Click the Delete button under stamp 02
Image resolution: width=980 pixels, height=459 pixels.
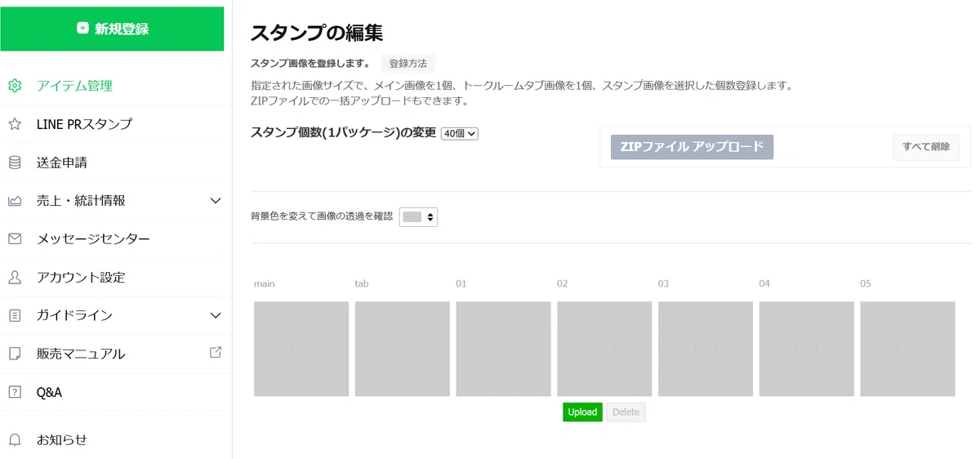pos(626,412)
